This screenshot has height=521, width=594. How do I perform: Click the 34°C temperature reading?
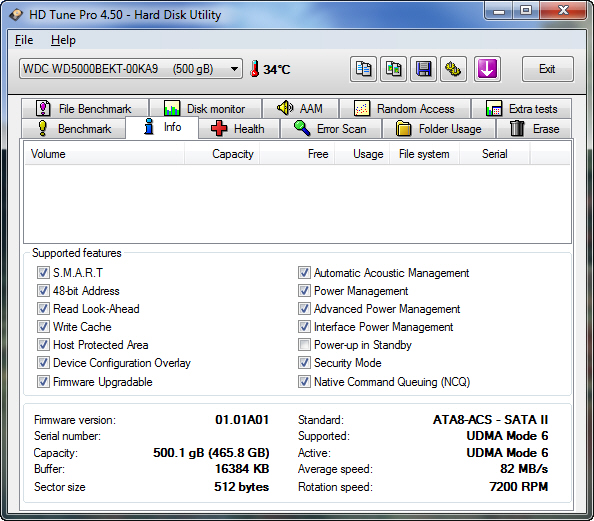(x=277, y=70)
